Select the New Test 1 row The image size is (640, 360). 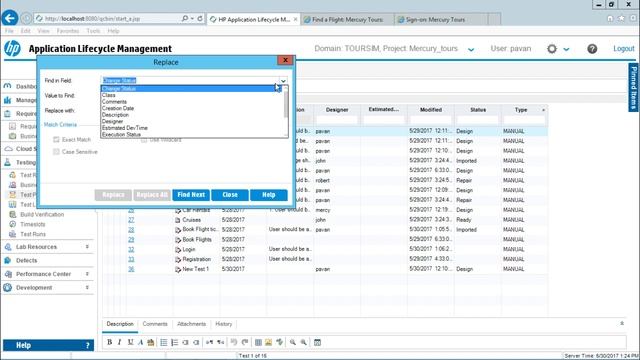point(324,269)
